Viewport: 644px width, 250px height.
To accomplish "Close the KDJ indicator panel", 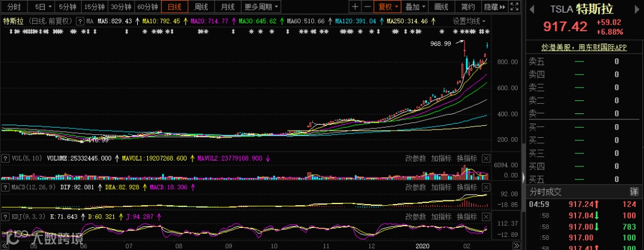I will (x=486, y=216).
